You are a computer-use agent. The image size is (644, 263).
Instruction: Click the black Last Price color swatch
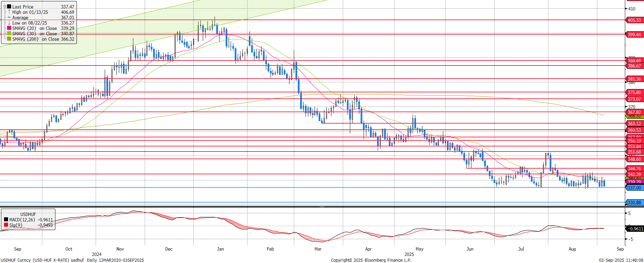point(9,7)
